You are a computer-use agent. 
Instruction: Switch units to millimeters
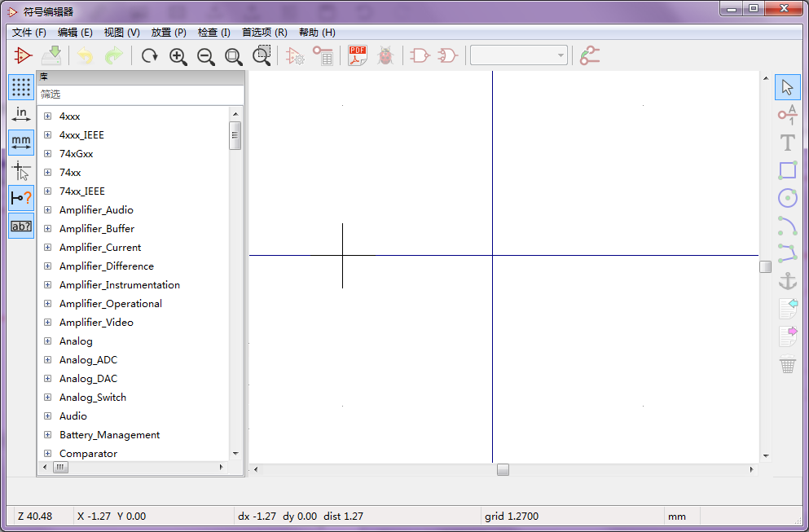(21, 143)
